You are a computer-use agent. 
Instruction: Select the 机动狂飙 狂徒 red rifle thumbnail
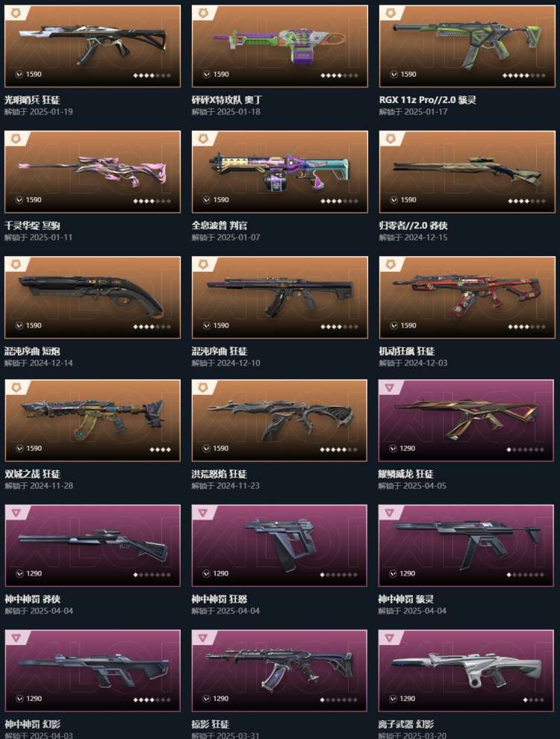[467, 297]
